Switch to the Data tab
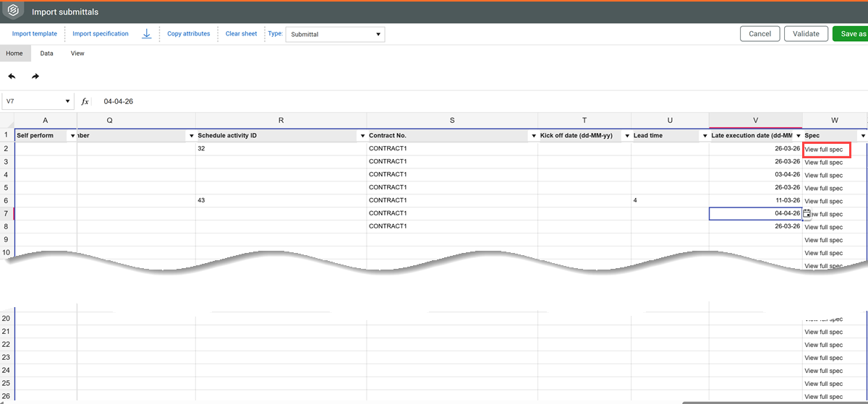868x404 pixels. (x=46, y=53)
